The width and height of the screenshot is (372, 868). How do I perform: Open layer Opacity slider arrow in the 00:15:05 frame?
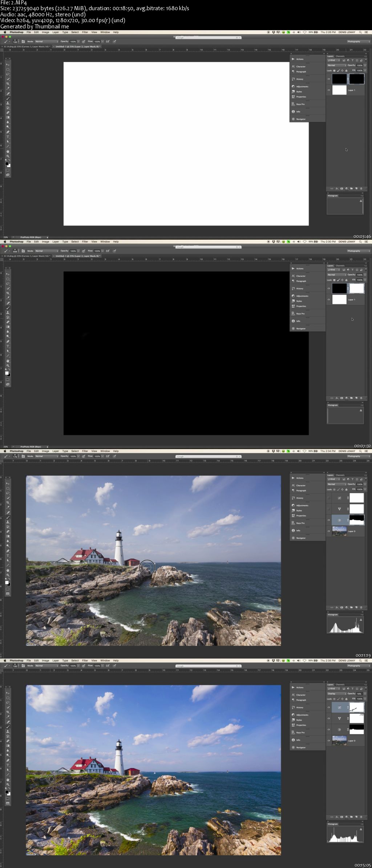(x=365, y=694)
